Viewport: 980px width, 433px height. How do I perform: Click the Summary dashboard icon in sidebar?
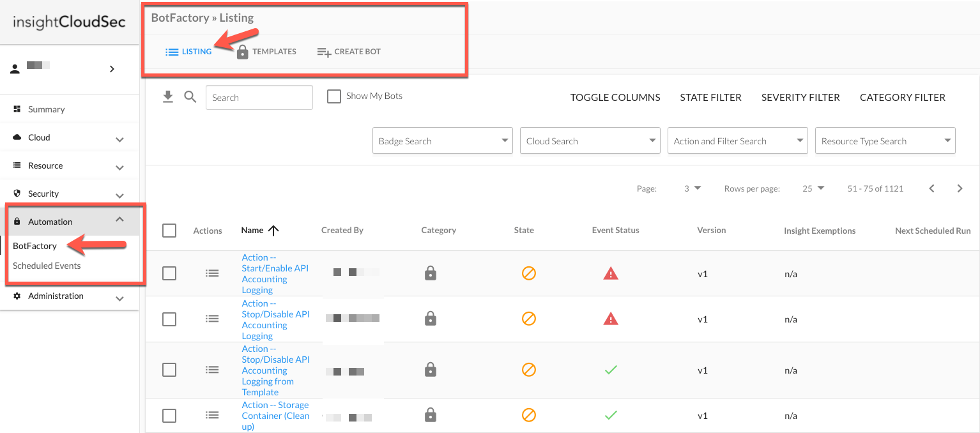pos(17,109)
